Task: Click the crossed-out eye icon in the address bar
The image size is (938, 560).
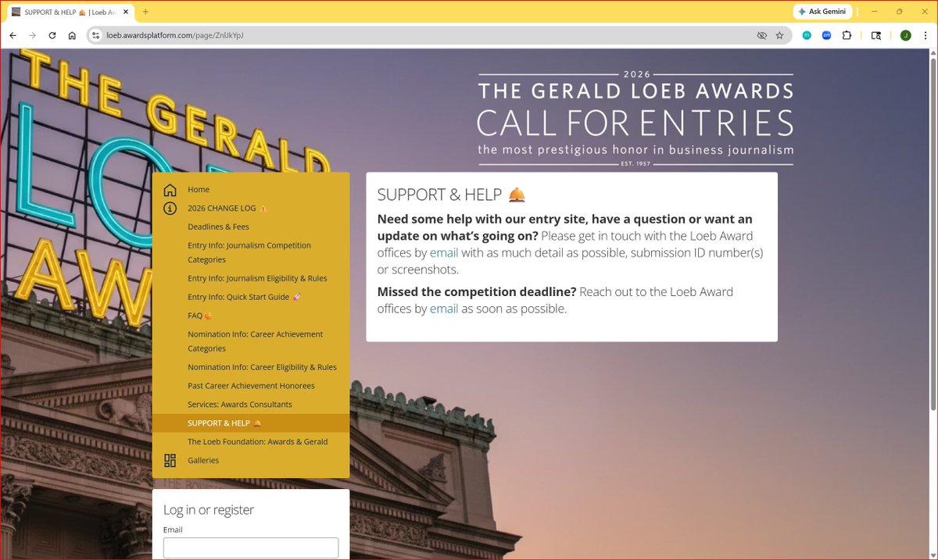Action: pos(762,35)
